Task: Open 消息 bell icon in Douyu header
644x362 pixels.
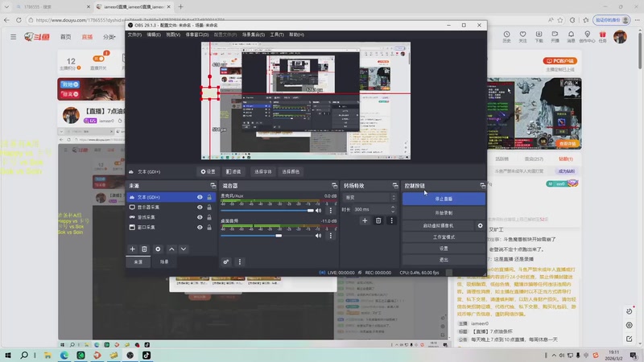Action: click(571, 36)
